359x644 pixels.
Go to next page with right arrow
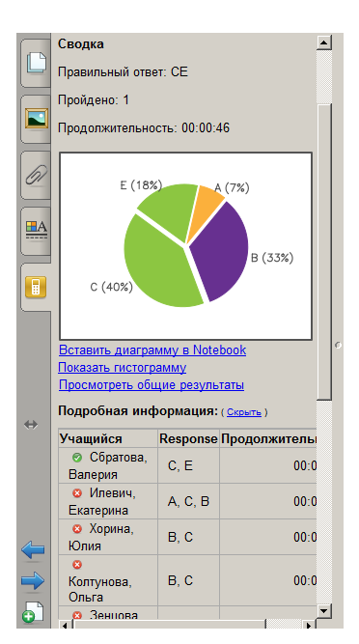tap(33, 581)
